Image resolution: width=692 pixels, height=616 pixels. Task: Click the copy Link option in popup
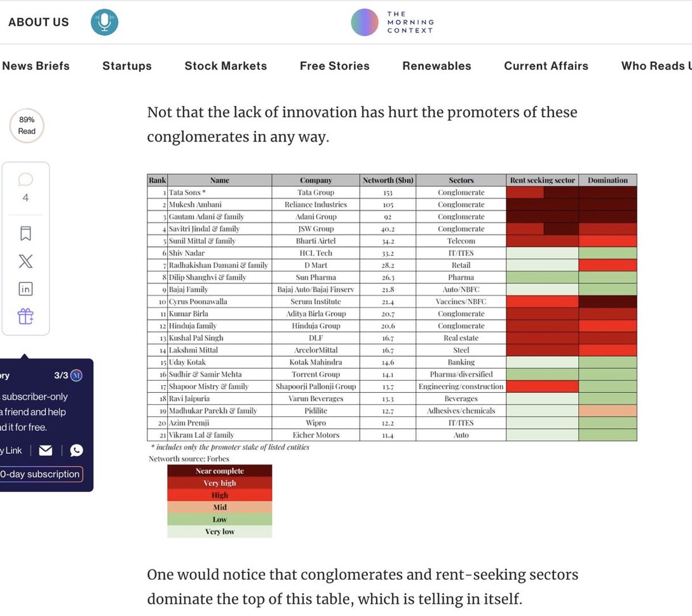[x=11, y=450]
